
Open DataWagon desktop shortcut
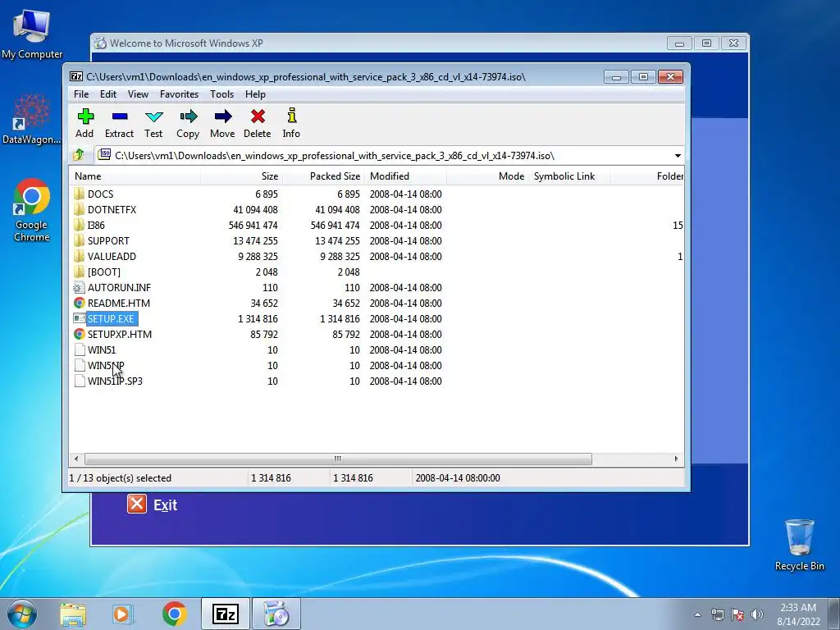(32, 119)
